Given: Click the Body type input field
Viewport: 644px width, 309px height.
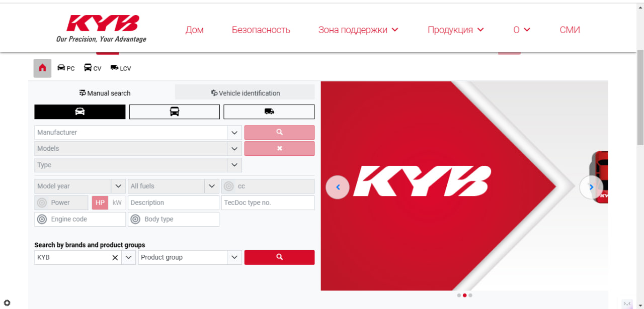Looking at the screenshot, I should tap(174, 219).
